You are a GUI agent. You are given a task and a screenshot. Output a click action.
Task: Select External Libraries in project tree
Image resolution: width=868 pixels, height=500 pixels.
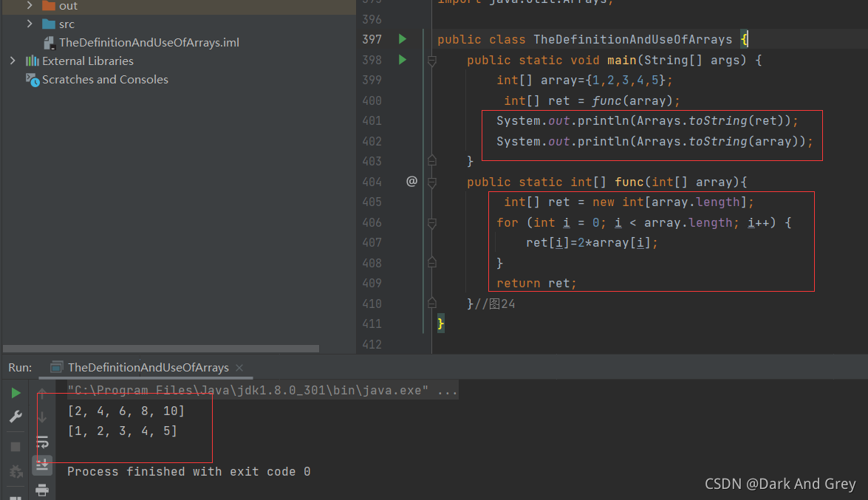(x=88, y=61)
